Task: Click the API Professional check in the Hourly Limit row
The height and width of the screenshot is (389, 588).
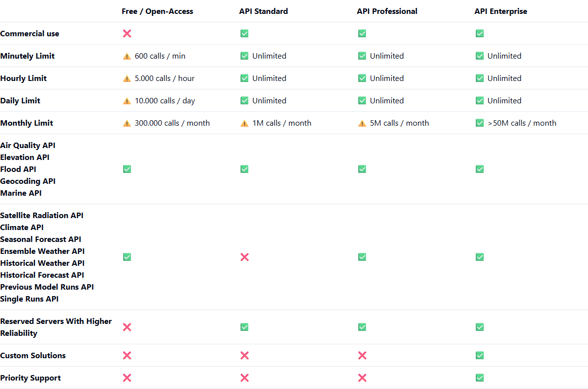Action: tap(362, 78)
